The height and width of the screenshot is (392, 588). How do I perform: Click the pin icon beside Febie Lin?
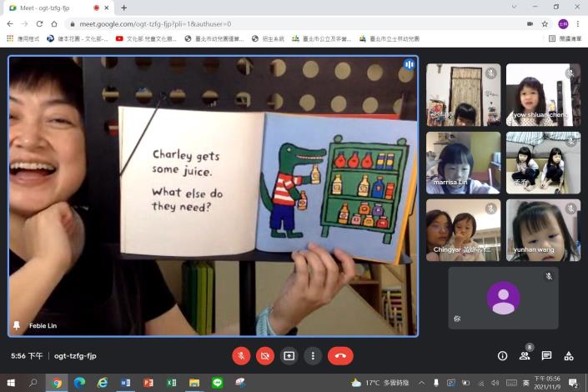(17, 325)
